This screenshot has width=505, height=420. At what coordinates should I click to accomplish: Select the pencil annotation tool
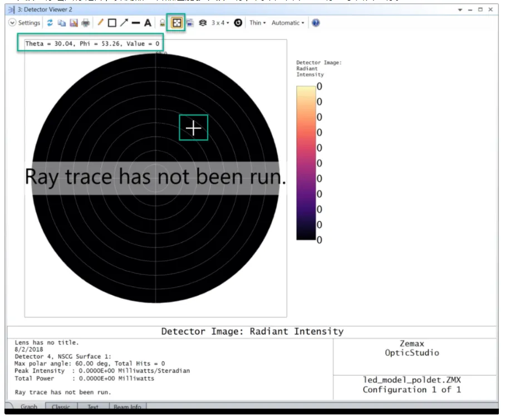pos(100,23)
